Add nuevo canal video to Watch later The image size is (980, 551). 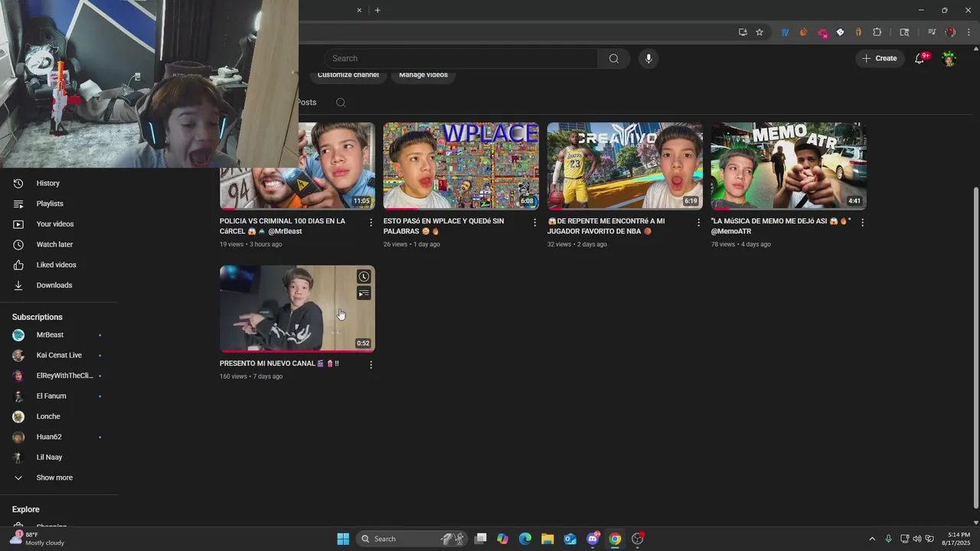[364, 277]
